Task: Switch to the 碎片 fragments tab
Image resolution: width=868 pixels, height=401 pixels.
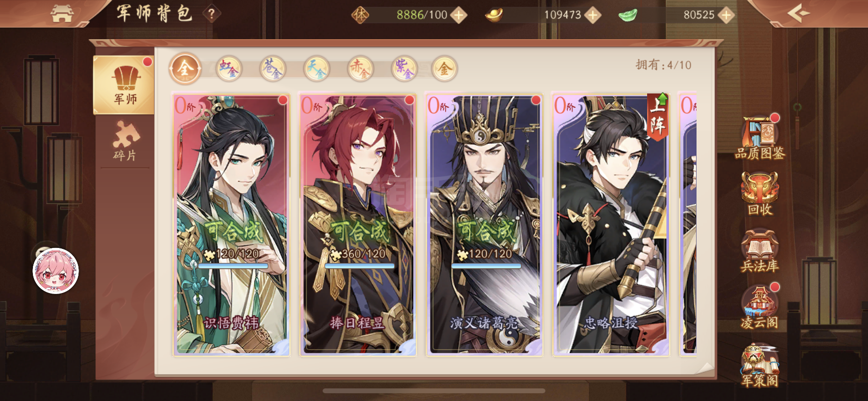Action: click(125, 141)
